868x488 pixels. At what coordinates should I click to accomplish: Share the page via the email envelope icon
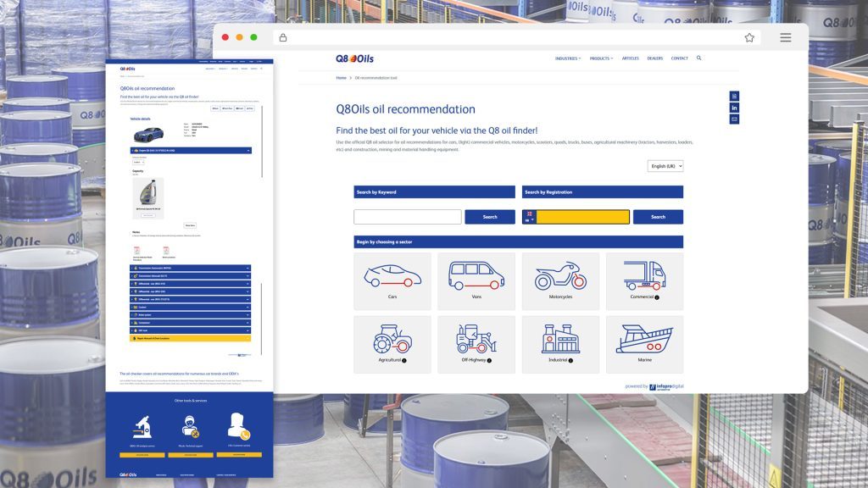click(x=734, y=119)
